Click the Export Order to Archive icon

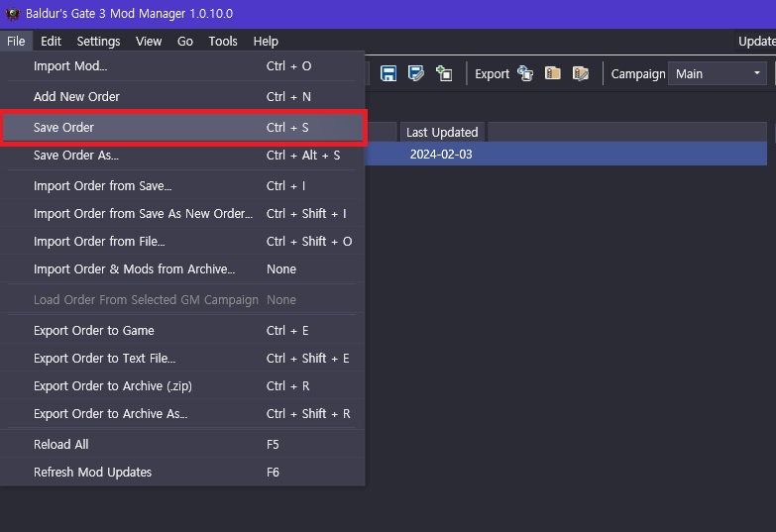(552, 73)
